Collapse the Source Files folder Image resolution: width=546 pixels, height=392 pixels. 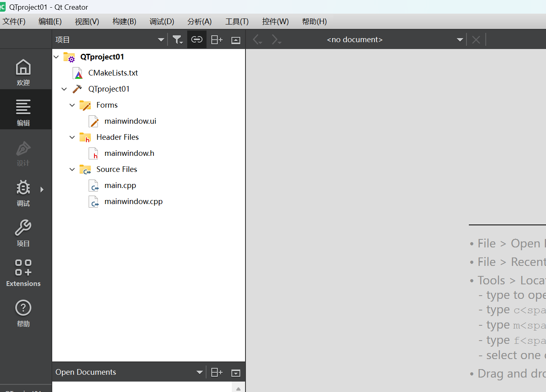[72, 169]
